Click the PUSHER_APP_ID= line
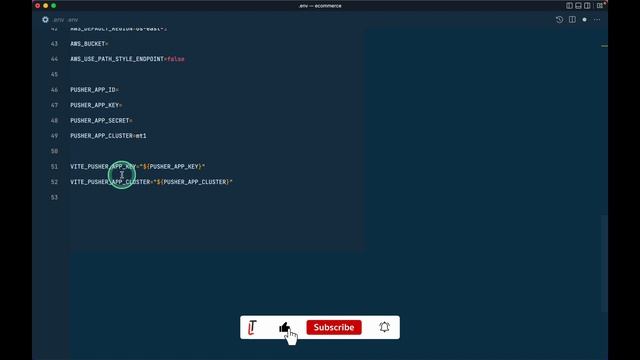 click(94, 90)
